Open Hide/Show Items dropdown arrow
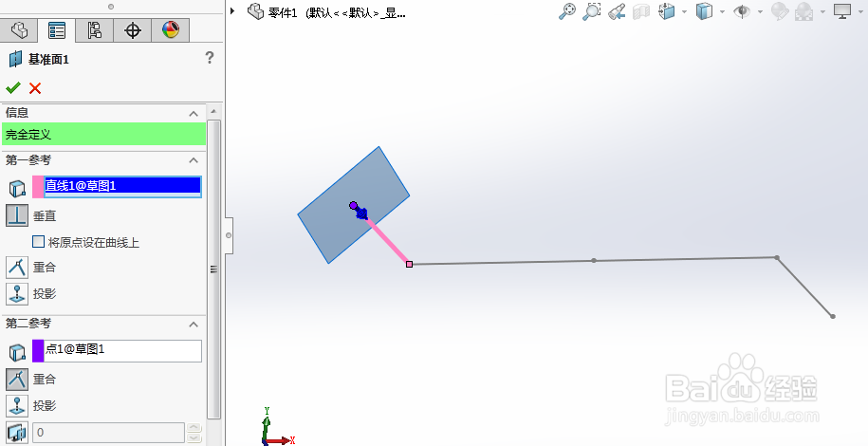The image size is (868, 446). coord(760,11)
